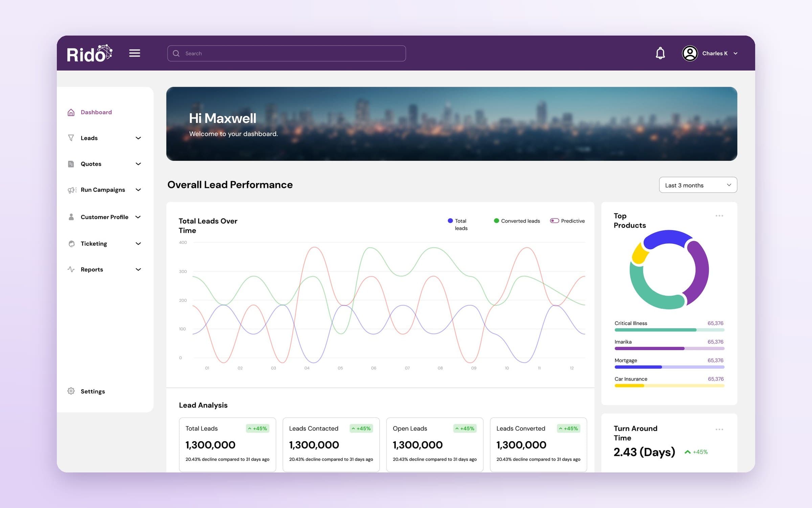
Task: Expand the Reports chevron
Action: (138, 270)
